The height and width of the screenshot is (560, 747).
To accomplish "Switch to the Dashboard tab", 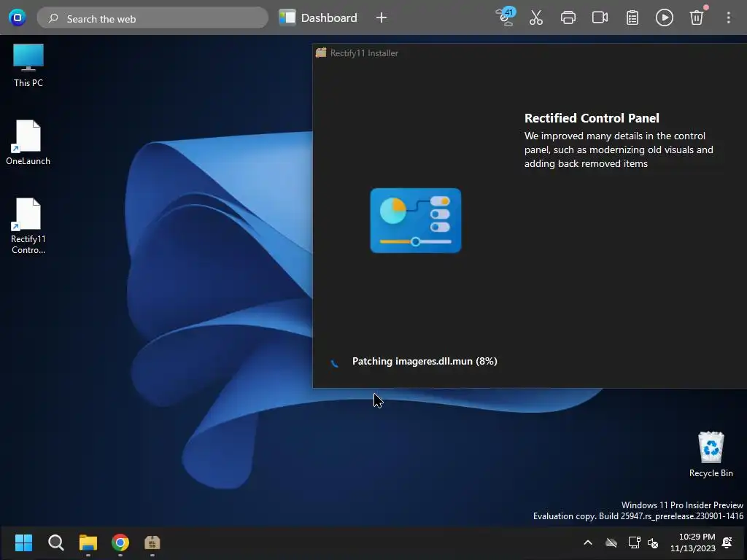I will pyautogui.click(x=318, y=17).
